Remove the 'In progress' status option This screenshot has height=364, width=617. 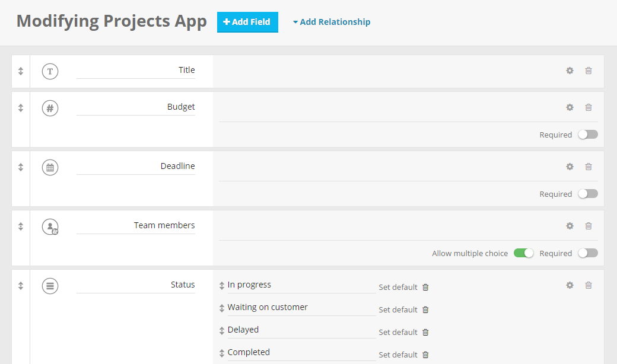425,288
